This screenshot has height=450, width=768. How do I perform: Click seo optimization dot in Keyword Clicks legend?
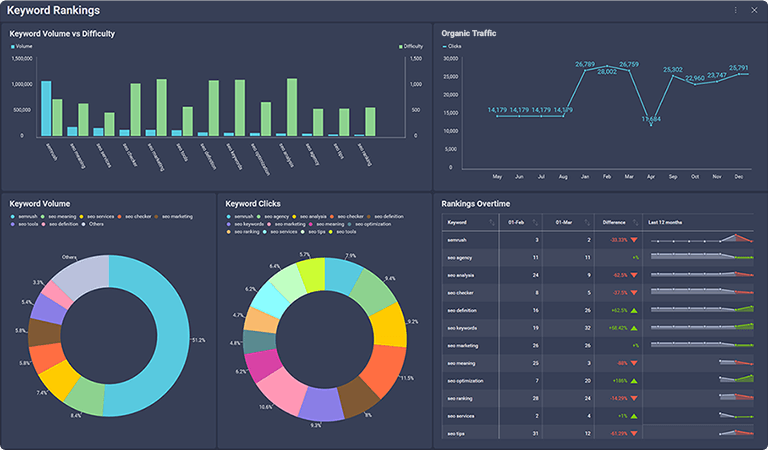click(x=350, y=224)
